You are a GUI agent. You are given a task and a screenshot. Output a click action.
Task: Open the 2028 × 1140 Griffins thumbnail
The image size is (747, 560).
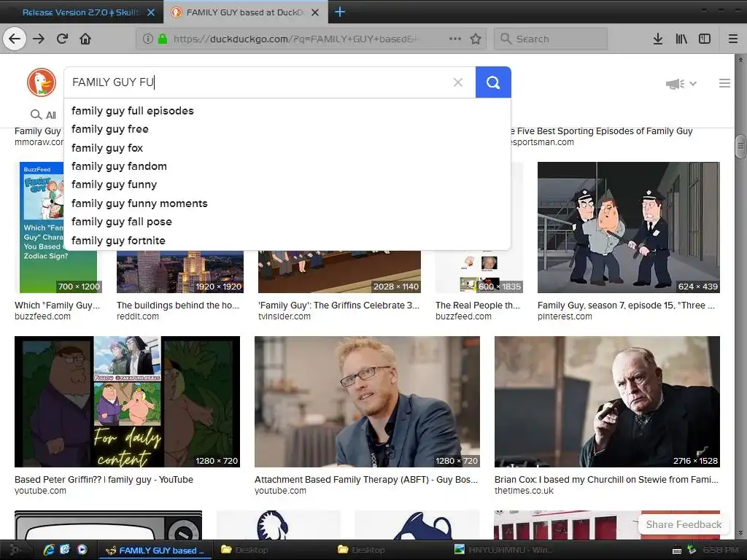pyautogui.click(x=339, y=271)
